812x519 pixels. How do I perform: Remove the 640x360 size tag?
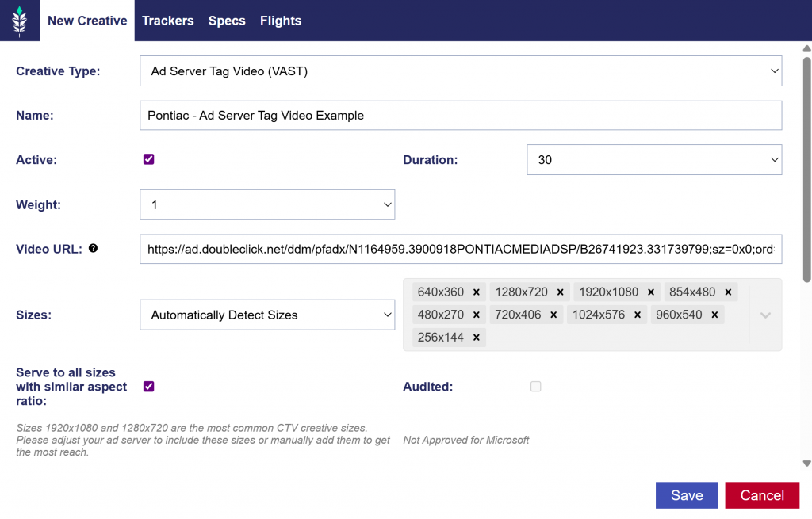pos(477,292)
